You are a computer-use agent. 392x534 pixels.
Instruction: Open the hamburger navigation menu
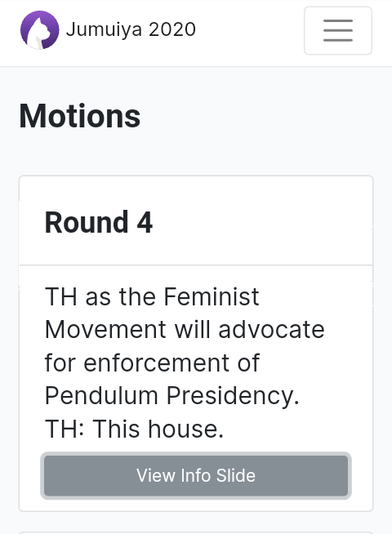coord(338,31)
